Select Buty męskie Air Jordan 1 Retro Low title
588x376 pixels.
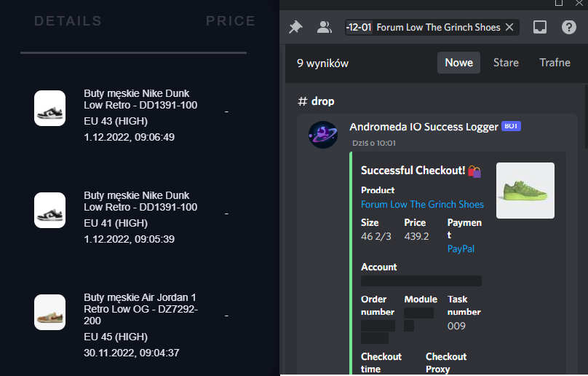pos(140,309)
